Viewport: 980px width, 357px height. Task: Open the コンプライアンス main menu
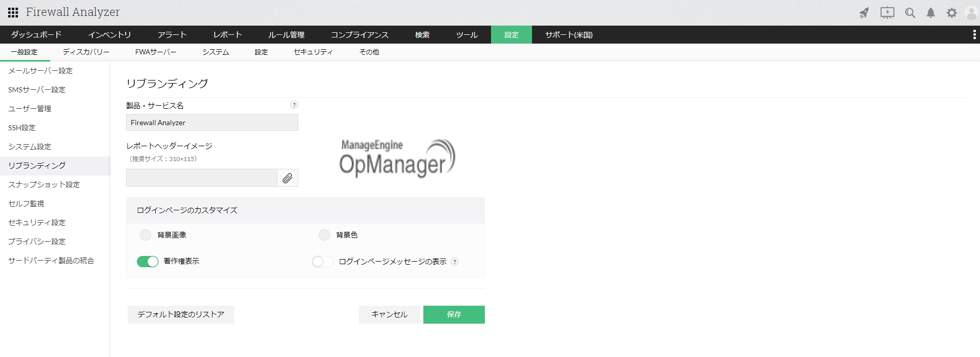[360, 34]
